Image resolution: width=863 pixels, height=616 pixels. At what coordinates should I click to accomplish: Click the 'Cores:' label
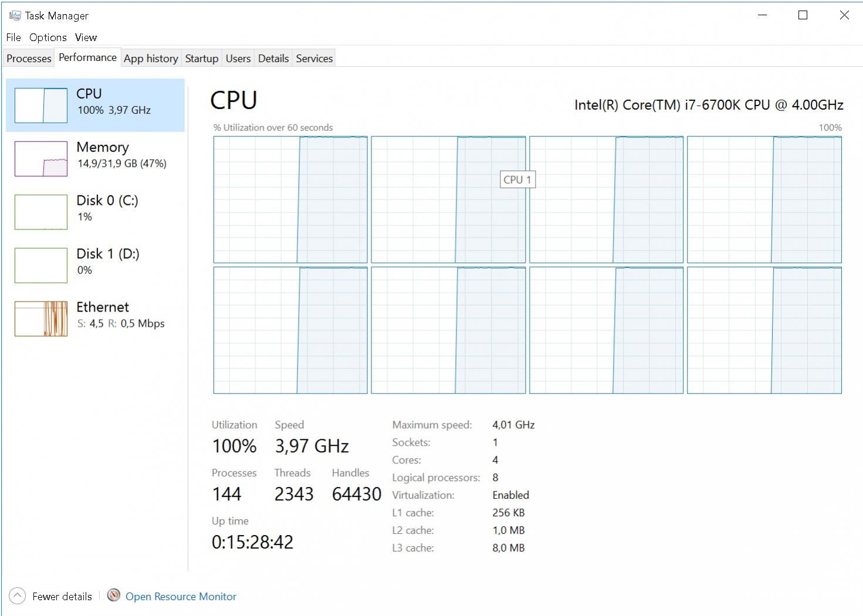click(x=407, y=460)
